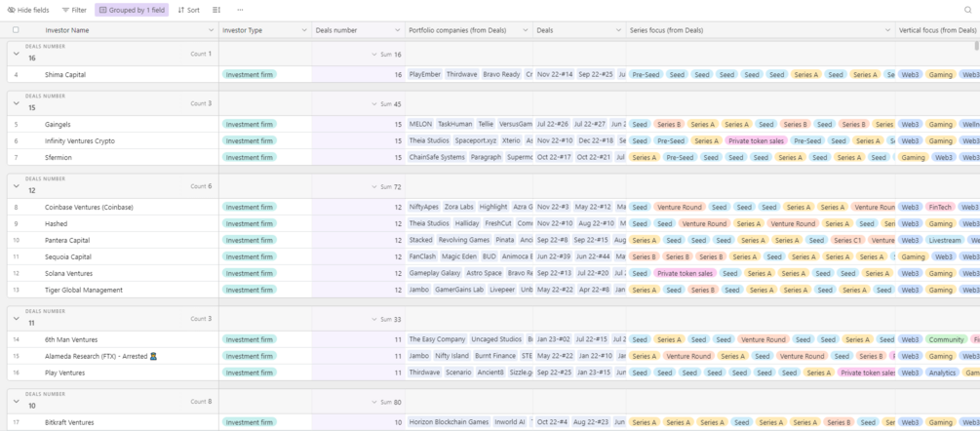Open the Grouped by 1 field menu

132,10
